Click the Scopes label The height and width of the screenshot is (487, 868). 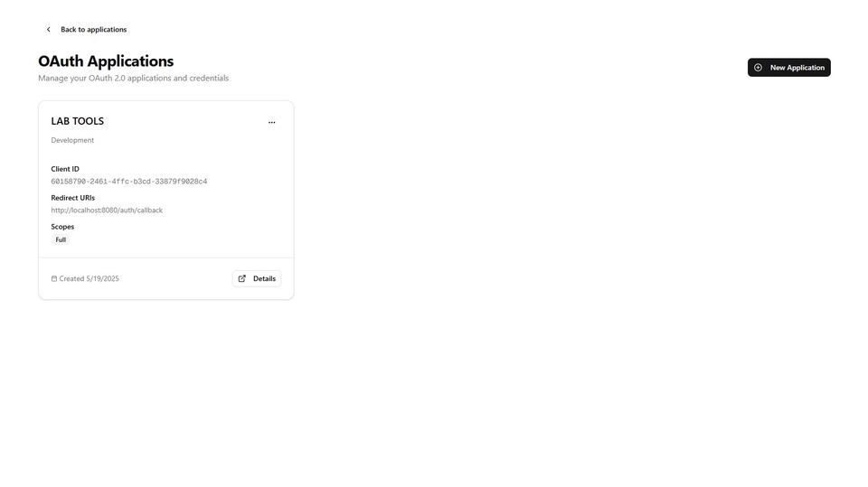click(x=62, y=227)
